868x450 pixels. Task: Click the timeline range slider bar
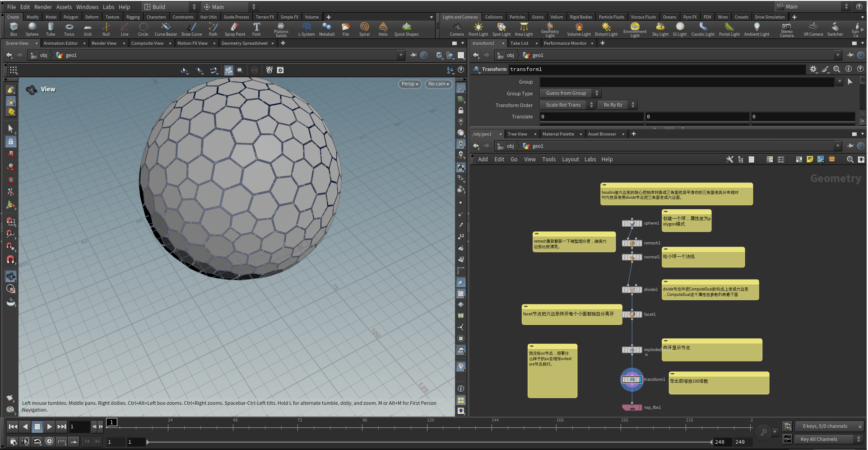click(x=429, y=442)
